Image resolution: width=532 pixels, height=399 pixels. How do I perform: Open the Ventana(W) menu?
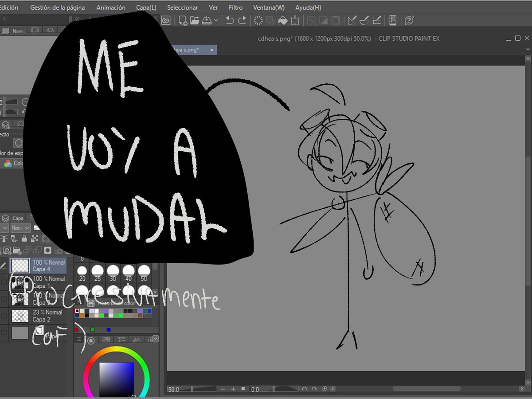point(269,8)
